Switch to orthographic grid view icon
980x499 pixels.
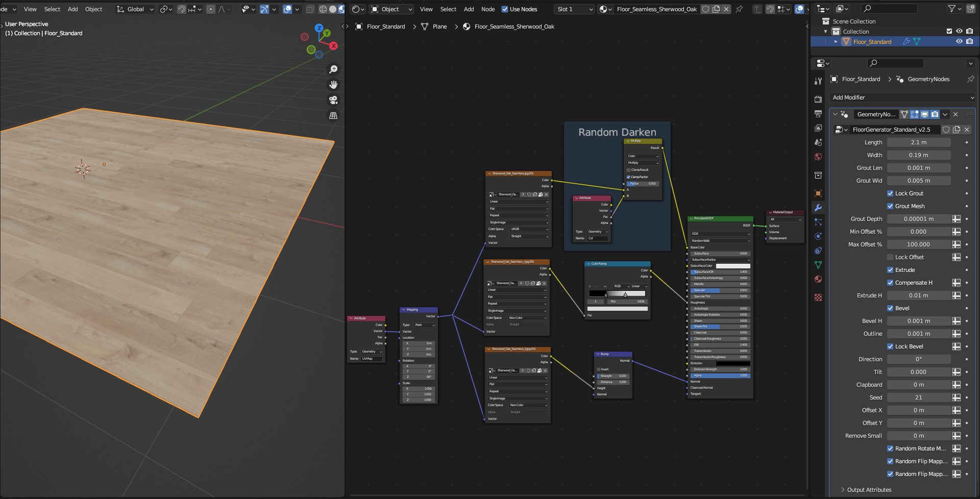pos(333,116)
